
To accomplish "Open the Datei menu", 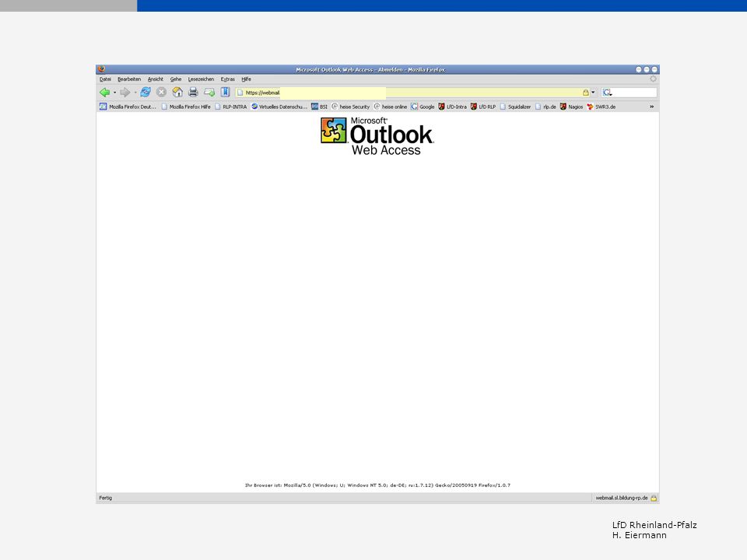I will point(105,79).
